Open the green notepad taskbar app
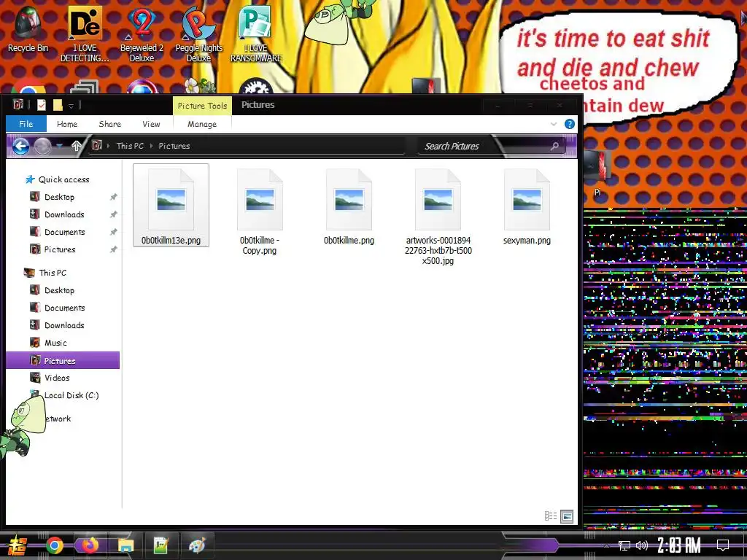Image resolution: width=747 pixels, height=560 pixels. tap(161, 545)
